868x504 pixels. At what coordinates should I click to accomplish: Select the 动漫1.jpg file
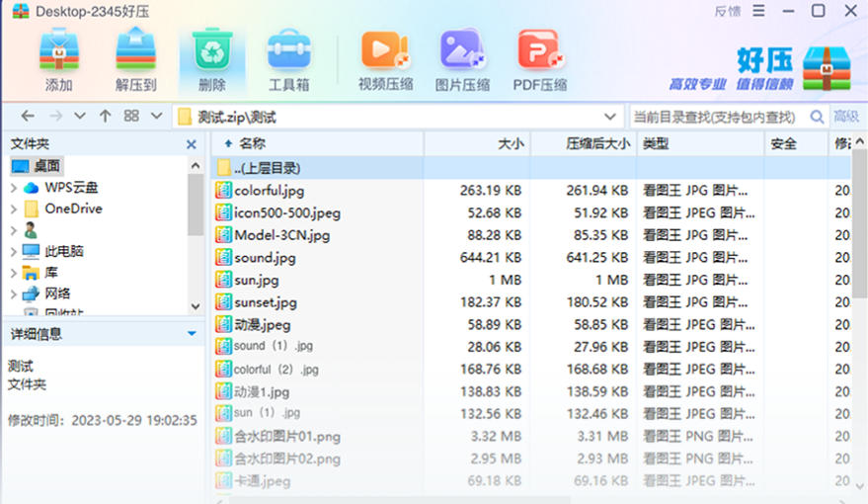coord(262,392)
